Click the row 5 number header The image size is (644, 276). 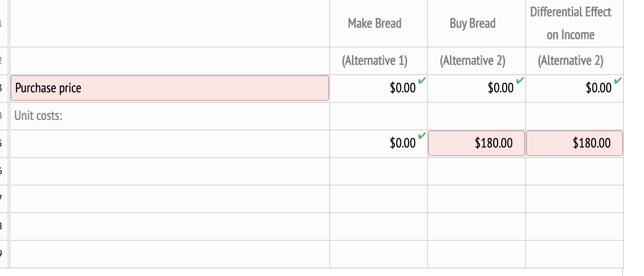(x=4, y=143)
